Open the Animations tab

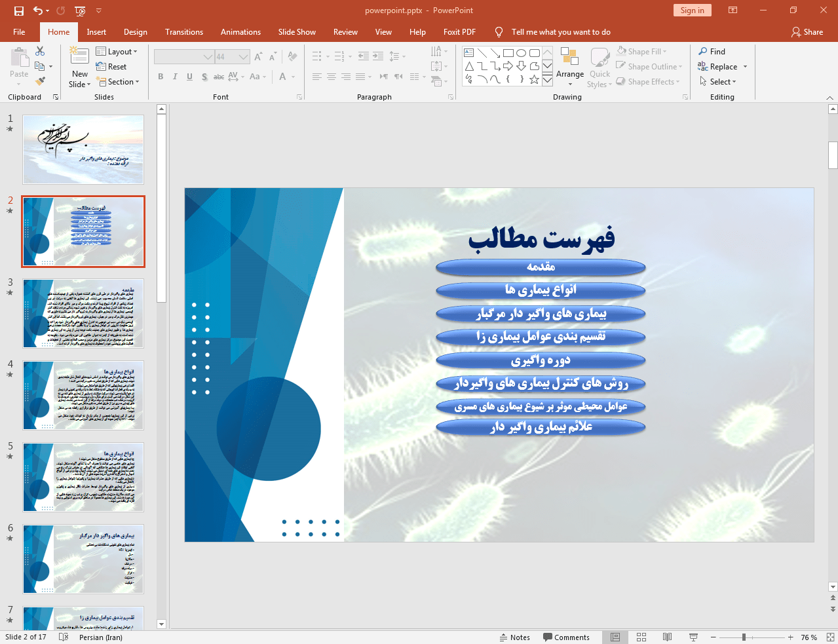(x=240, y=32)
